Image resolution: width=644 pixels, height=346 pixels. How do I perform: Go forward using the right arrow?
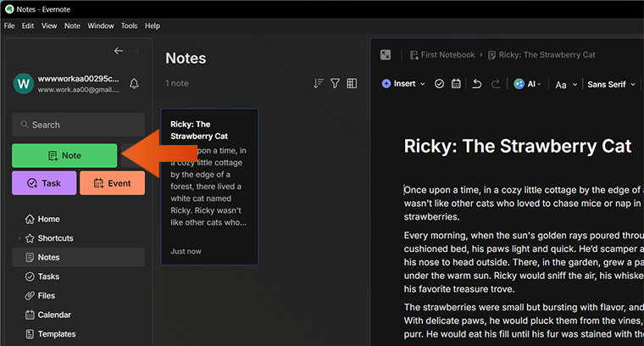pyautogui.click(x=135, y=51)
